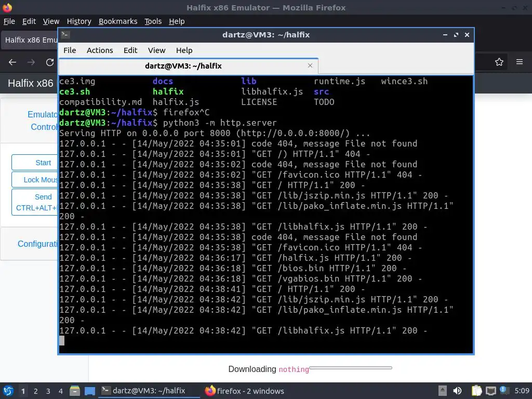The image size is (532, 399).
Task: Open Firefox Help menu
Action: point(177,21)
